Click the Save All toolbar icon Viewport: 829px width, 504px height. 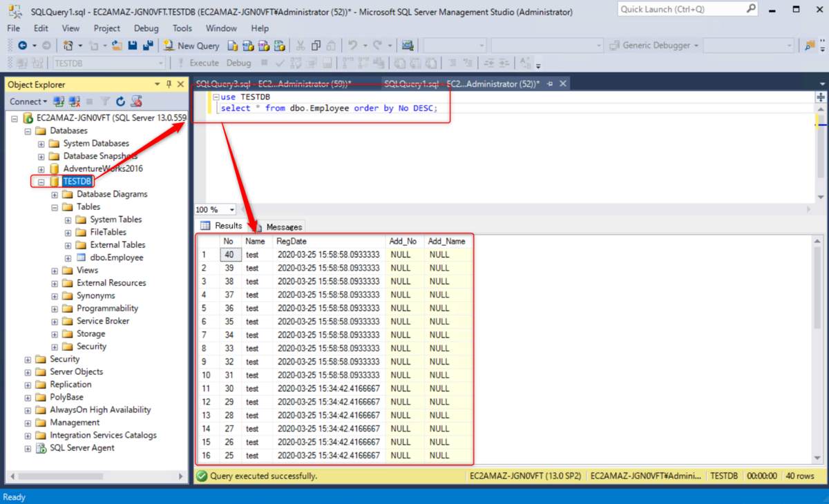pyautogui.click(x=149, y=46)
